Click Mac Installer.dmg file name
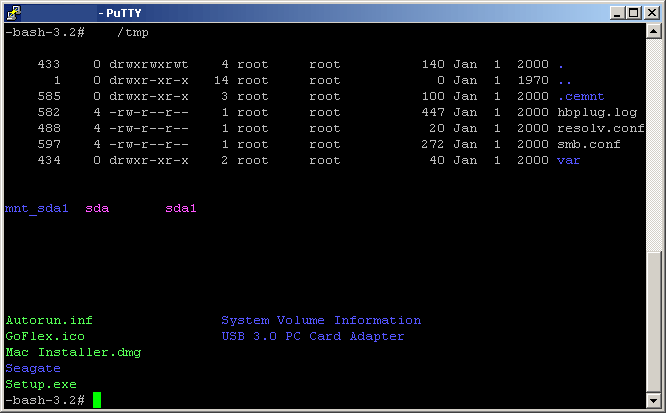The height and width of the screenshot is (413, 666). 73,353
